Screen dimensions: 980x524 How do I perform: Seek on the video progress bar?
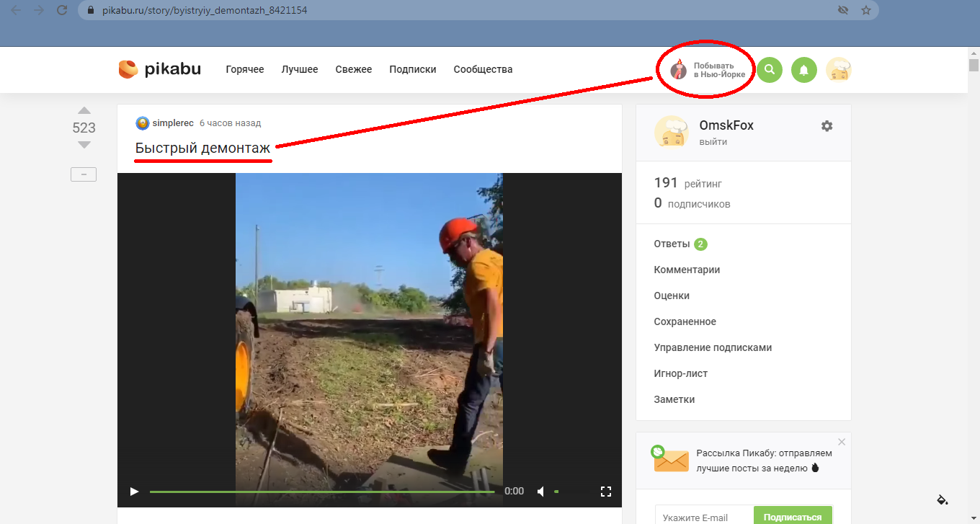pyautogui.click(x=322, y=492)
